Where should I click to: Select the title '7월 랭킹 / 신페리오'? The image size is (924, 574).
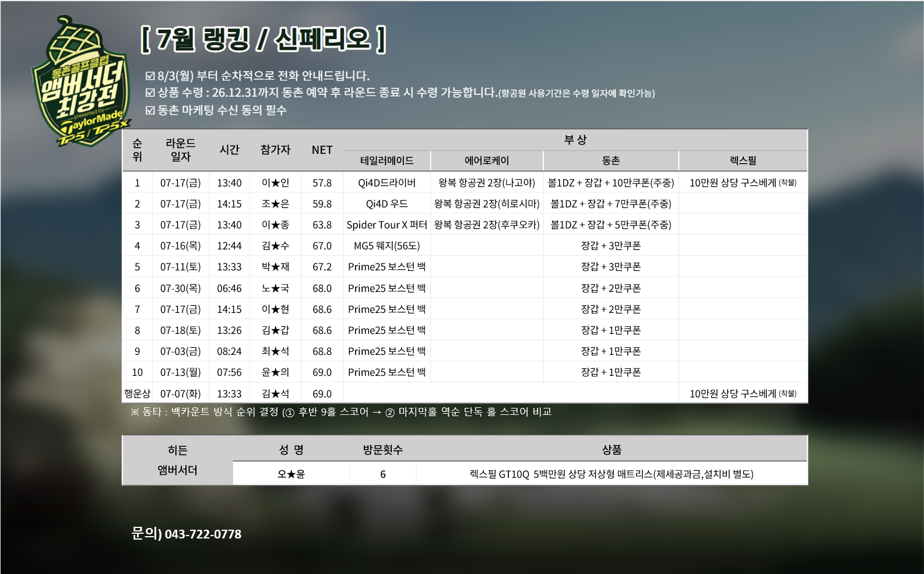pos(264,39)
